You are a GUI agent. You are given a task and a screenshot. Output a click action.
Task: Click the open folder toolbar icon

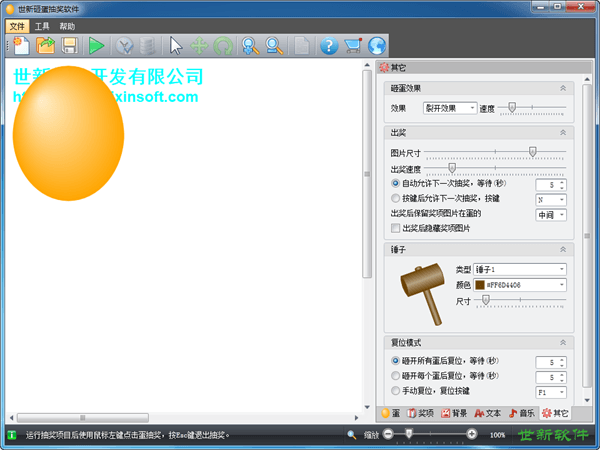[x=46, y=45]
